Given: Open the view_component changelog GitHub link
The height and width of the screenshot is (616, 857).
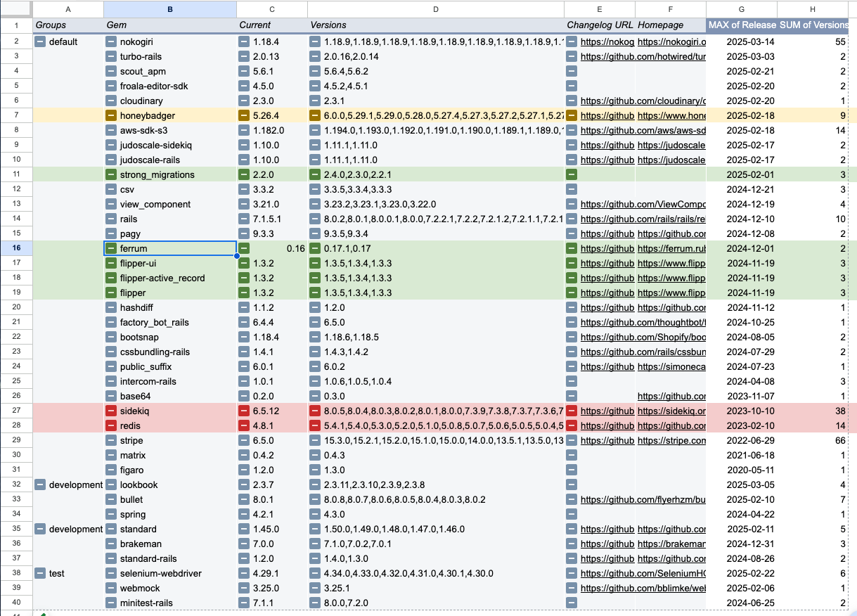Looking at the screenshot, I should click(x=643, y=205).
